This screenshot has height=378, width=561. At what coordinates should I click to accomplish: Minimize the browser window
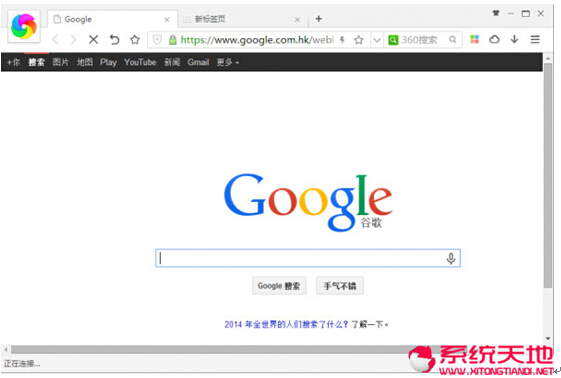(x=510, y=14)
